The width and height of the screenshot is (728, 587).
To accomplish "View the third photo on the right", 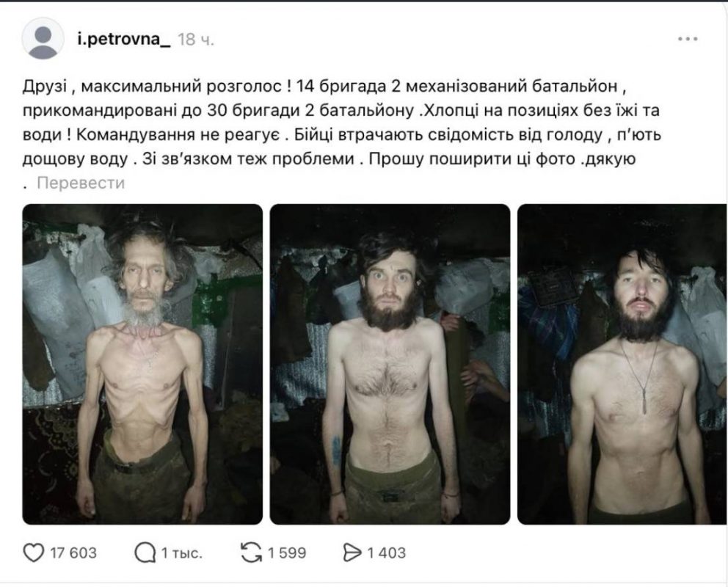I will coord(622,364).
